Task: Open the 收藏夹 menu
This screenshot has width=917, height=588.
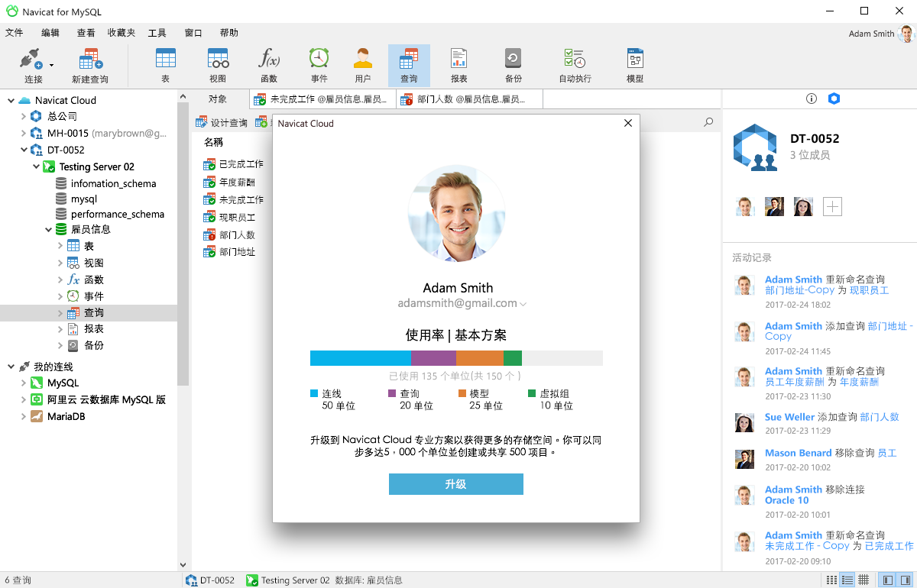Action: click(x=122, y=33)
